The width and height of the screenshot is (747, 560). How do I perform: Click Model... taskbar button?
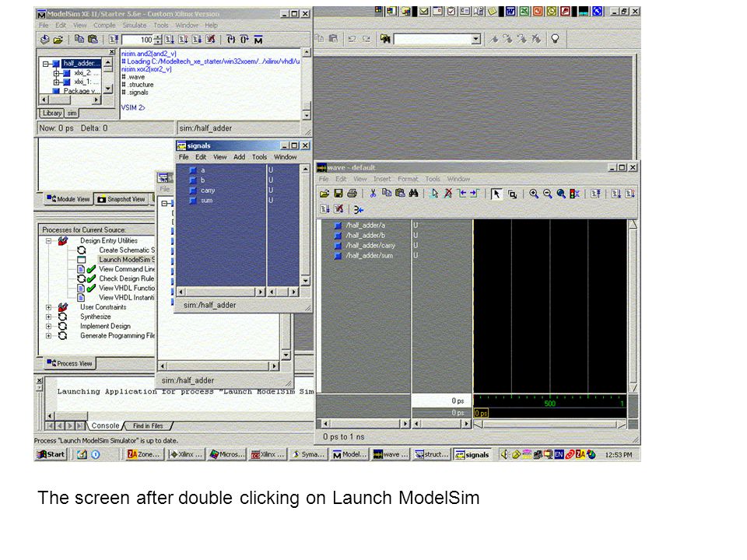(349, 454)
